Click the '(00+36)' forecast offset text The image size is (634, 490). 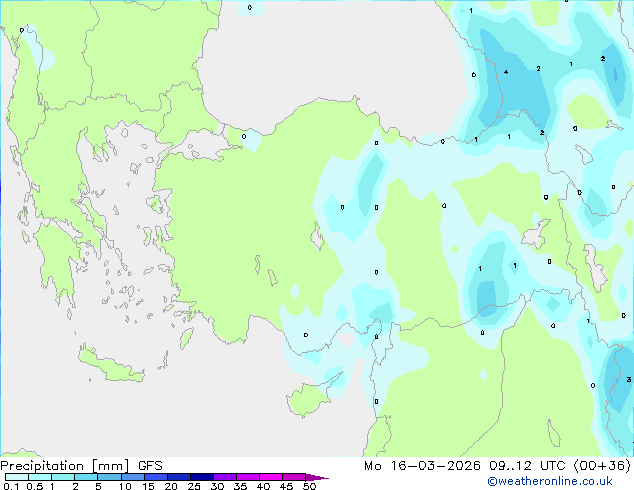(602, 466)
